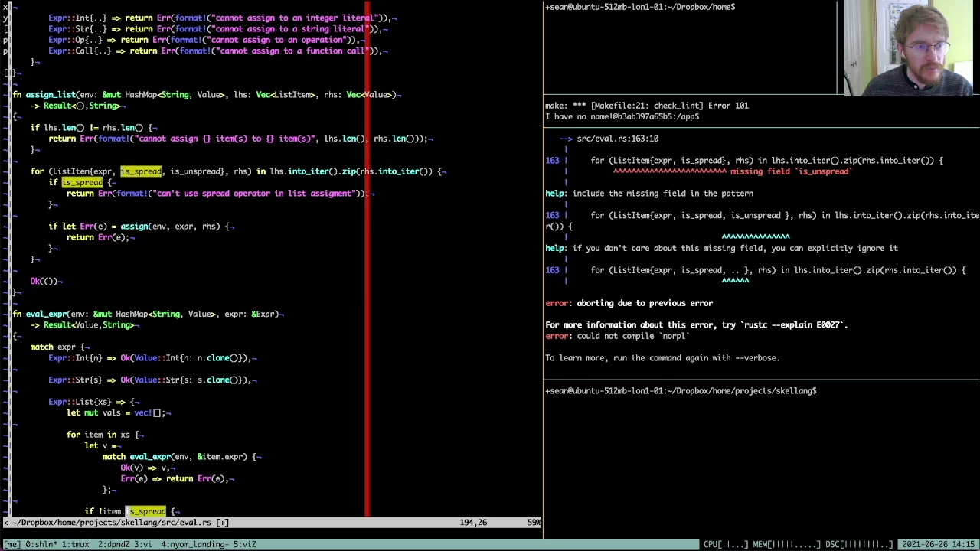This screenshot has width=980, height=551.
Task: Click the 'cannot assign to a function call' line
Action: (217, 51)
